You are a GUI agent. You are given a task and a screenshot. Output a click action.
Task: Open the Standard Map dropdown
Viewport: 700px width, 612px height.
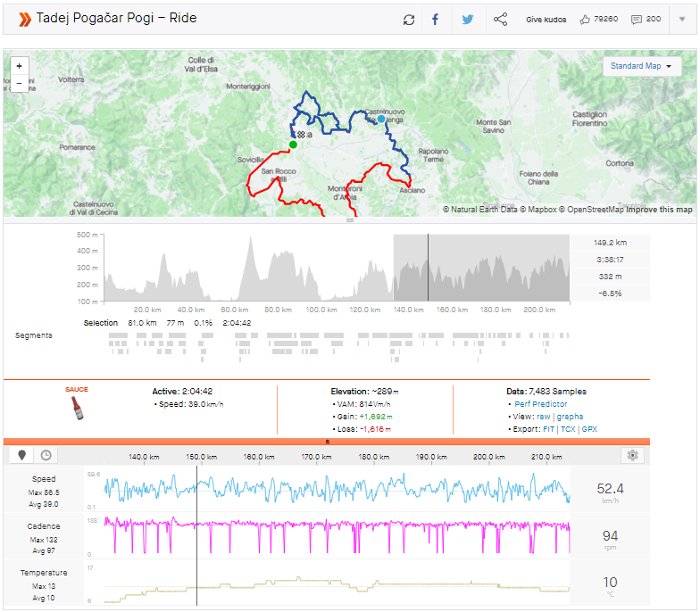tap(642, 66)
